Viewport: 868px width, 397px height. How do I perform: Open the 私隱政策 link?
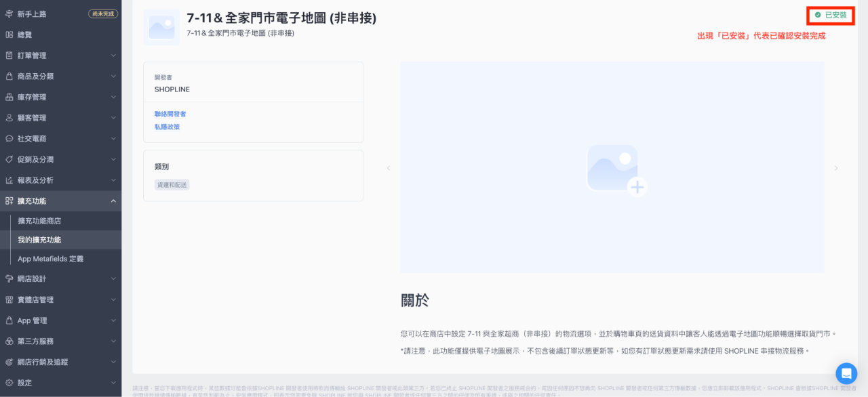click(x=167, y=127)
